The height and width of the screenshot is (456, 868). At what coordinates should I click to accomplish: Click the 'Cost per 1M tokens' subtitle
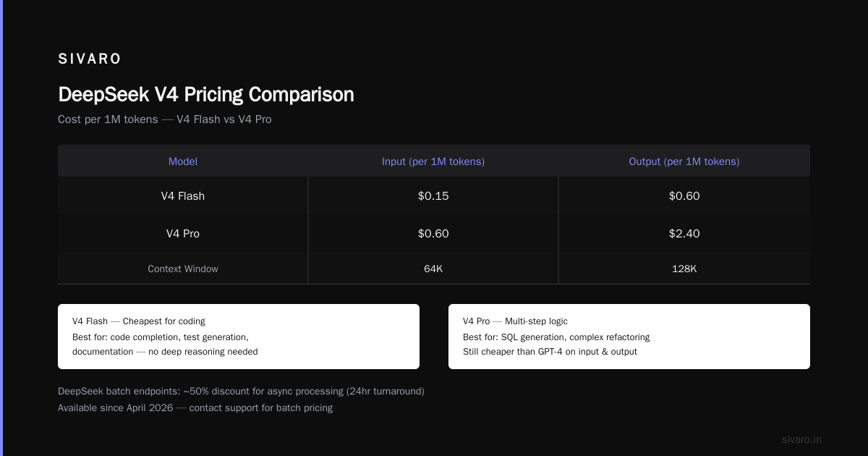point(165,119)
